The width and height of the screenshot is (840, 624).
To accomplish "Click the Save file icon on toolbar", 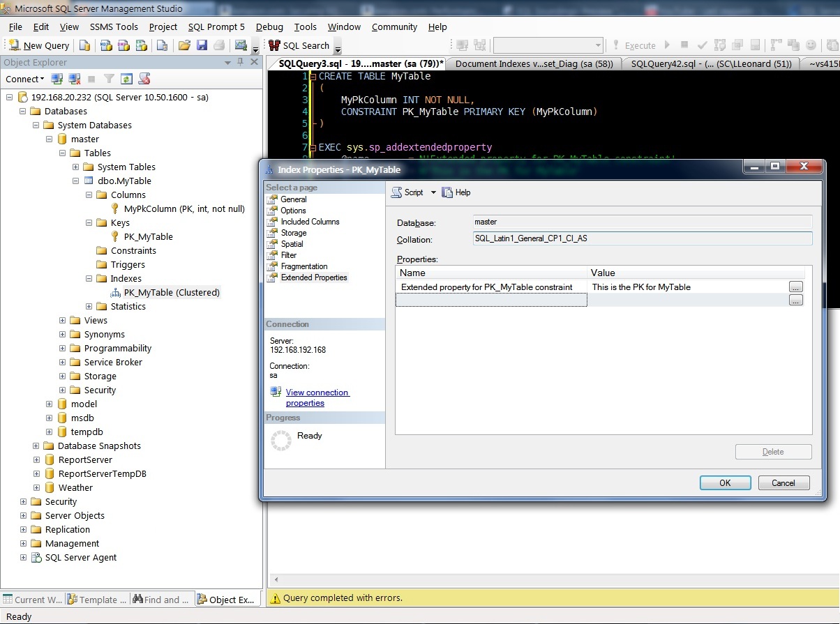I will 202,45.
